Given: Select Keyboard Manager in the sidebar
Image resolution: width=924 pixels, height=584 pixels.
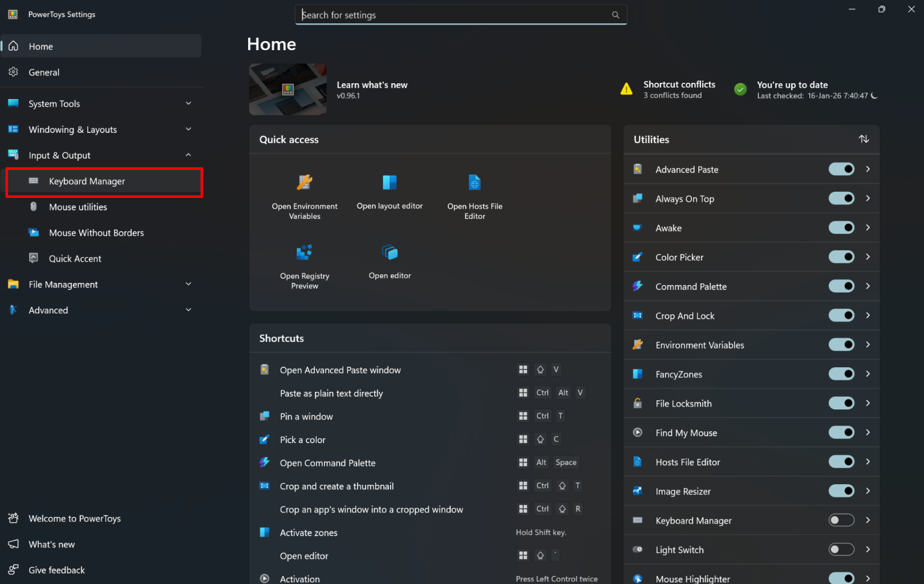Looking at the screenshot, I should pos(87,181).
